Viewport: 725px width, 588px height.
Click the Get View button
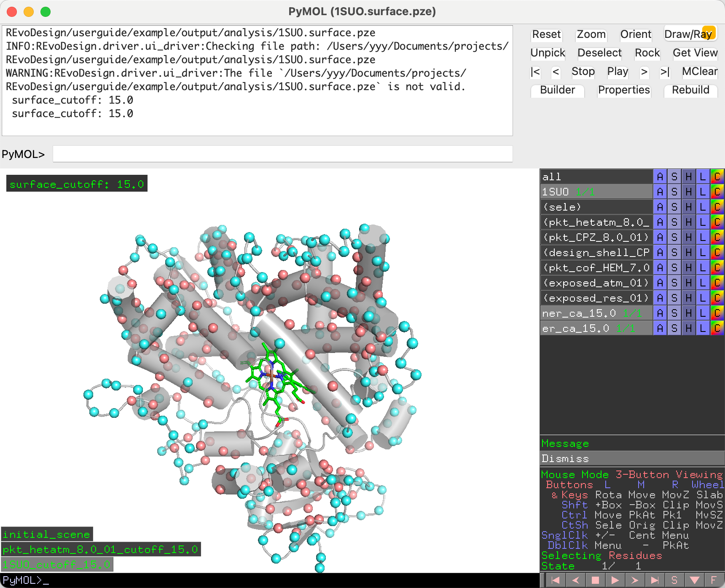(x=695, y=53)
